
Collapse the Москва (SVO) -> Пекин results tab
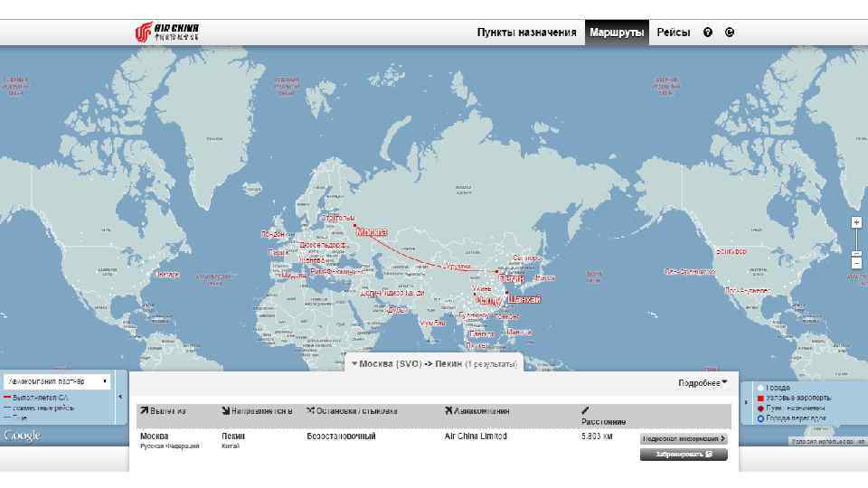click(x=434, y=363)
